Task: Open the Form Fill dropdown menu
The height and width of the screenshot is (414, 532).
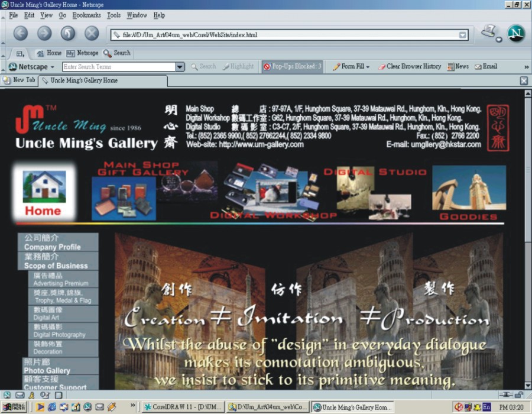Action: point(351,66)
